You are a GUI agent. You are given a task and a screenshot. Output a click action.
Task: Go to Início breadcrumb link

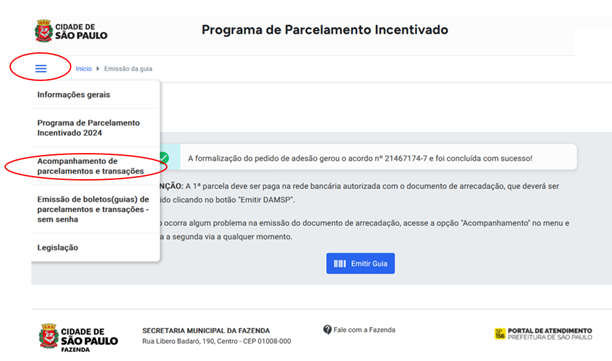84,69
